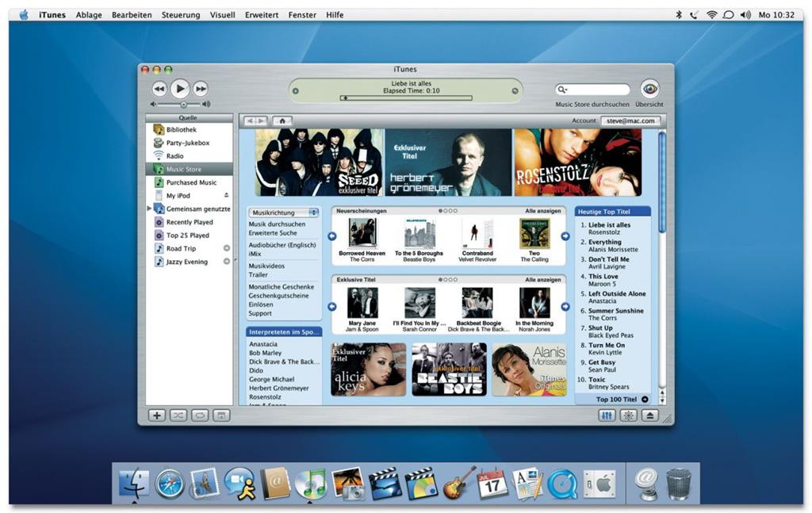The image size is (812, 513).
Task: Click the Musik durchsuchen link
Action: point(277,224)
